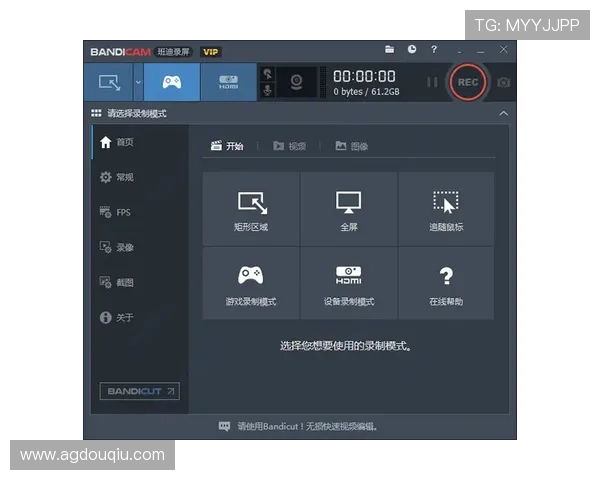The height and width of the screenshot is (480, 600).
Task: Open the FPS sidebar item
Action: [x=140, y=212]
